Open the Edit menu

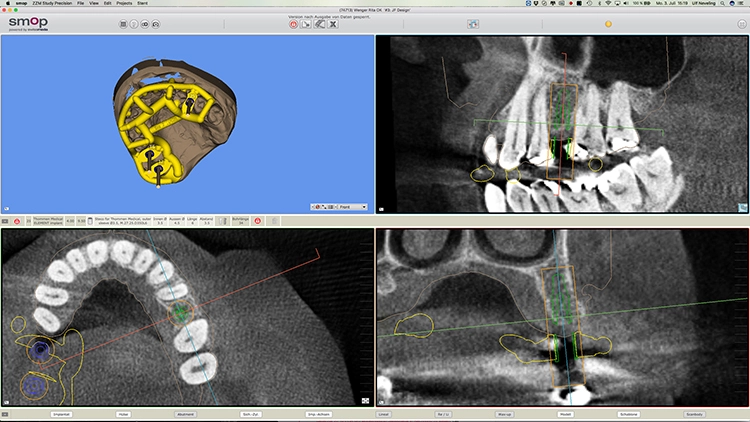(x=108, y=3)
